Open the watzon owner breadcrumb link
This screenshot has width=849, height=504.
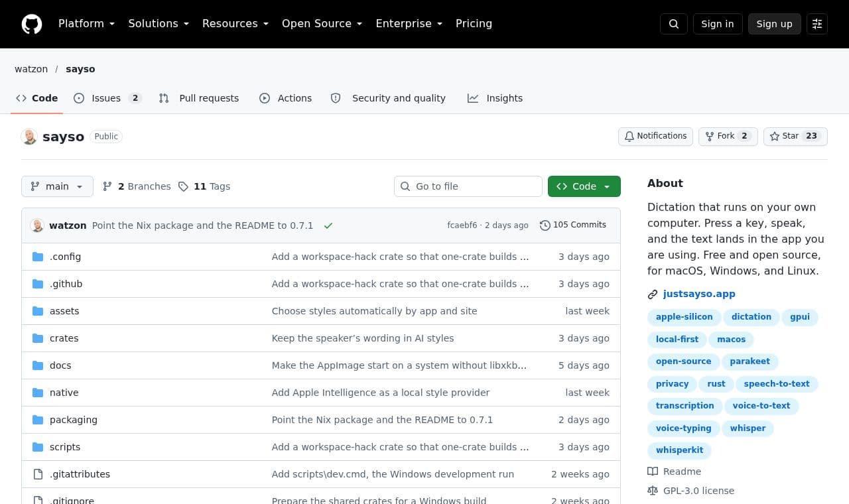(x=31, y=69)
